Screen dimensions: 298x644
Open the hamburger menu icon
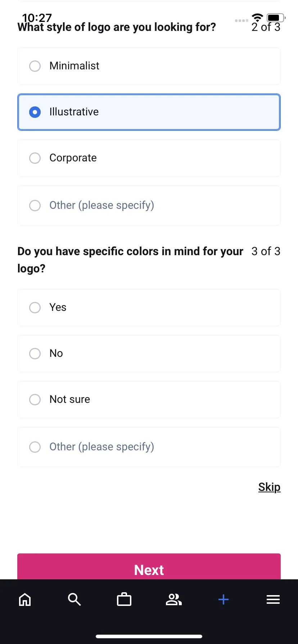[x=273, y=599]
